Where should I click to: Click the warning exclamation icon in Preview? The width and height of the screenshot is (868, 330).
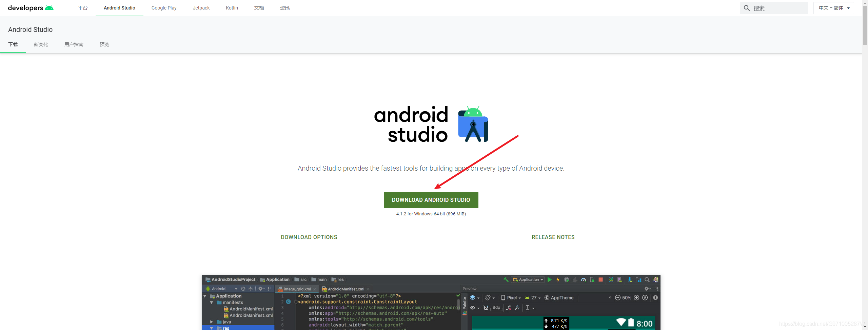[655, 297]
